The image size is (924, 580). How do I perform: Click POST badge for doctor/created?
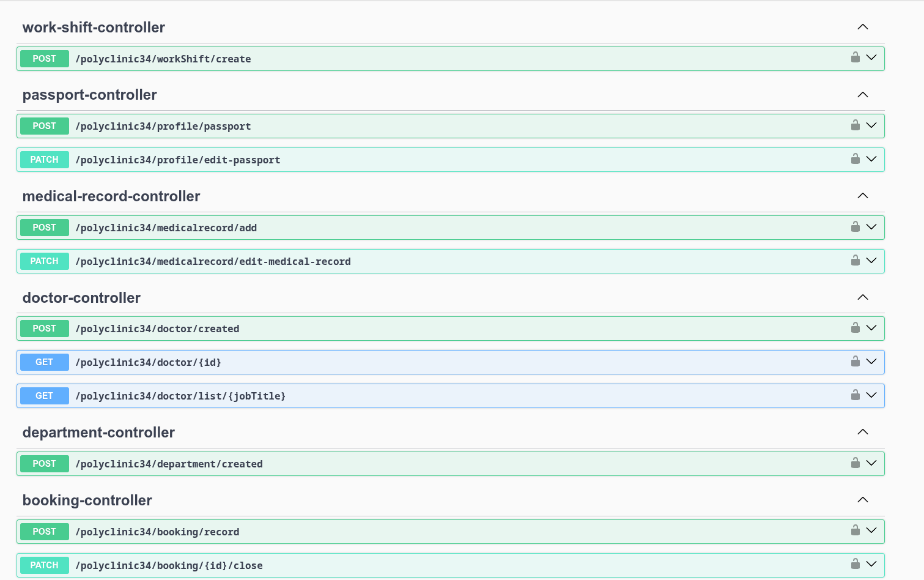[x=45, y=329]
